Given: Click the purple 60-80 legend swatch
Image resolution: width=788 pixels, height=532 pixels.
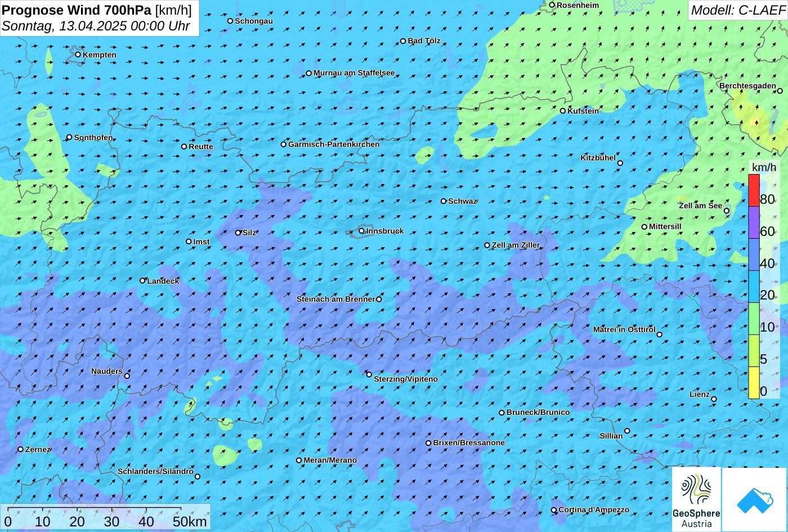Looking at the screenshot, I should tap(754, 222).
